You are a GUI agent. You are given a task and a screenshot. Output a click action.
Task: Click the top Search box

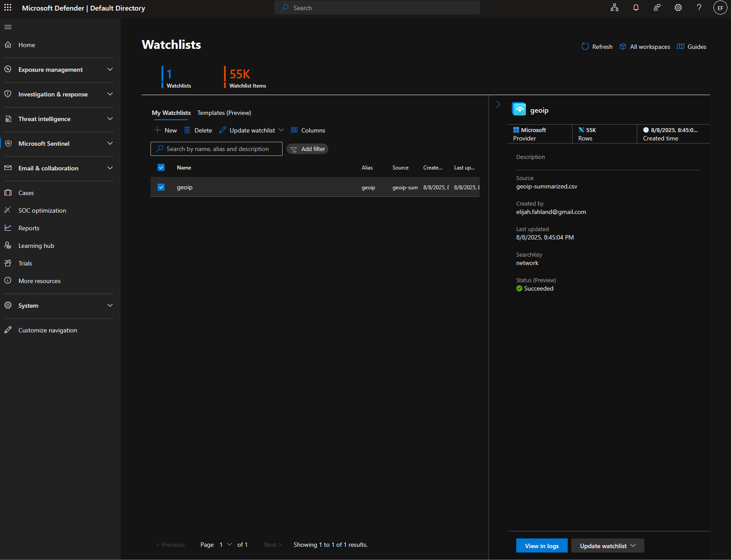377,7
